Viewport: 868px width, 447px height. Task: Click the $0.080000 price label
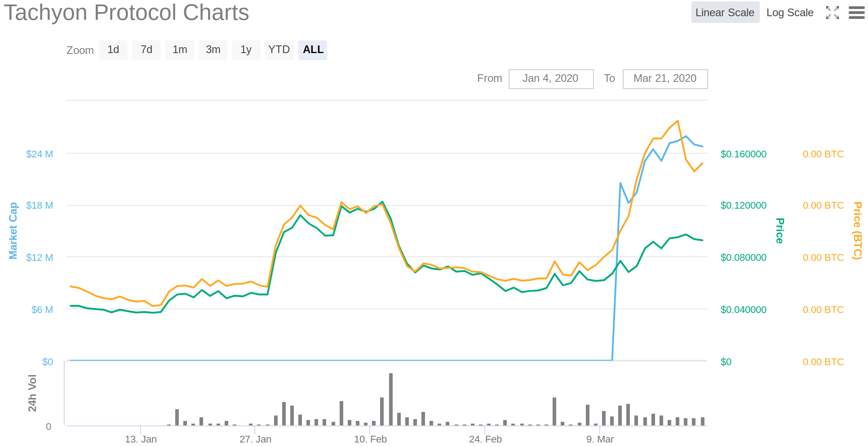pos(744,258)
